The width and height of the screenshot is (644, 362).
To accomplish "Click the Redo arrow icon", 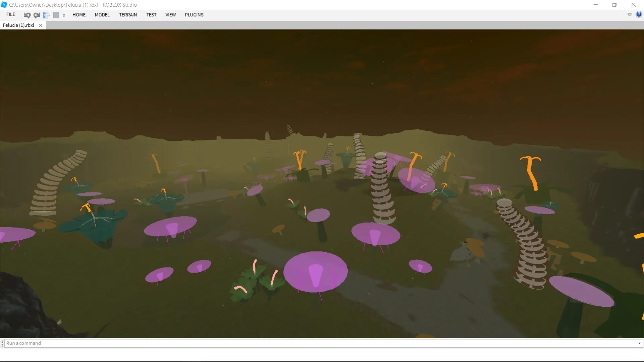I will coord(37,15).
